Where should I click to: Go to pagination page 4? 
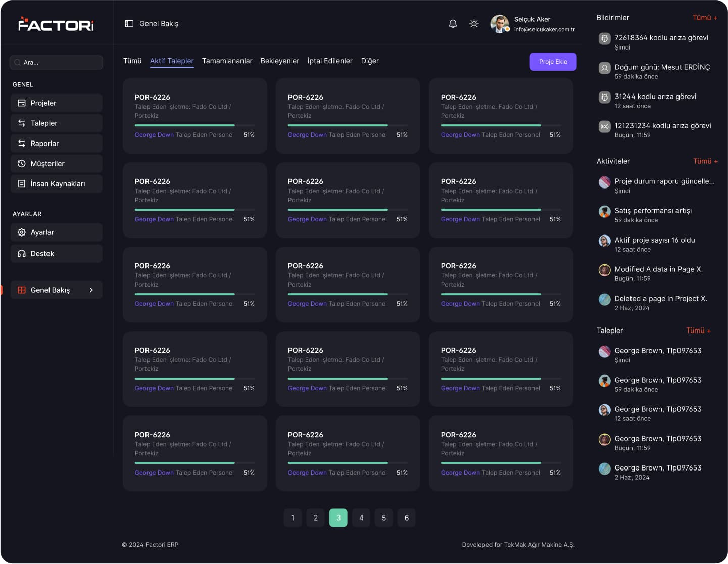[361, 518]
